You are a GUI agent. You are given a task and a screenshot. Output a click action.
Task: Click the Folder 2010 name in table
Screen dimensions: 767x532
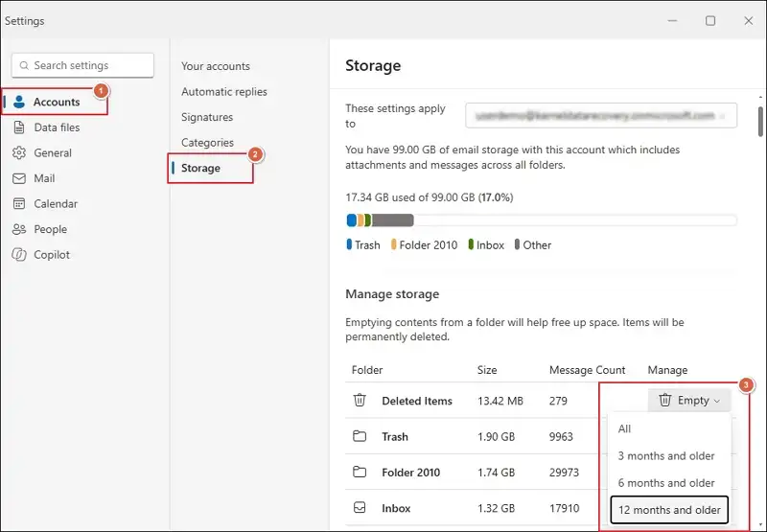pos(411,473)
